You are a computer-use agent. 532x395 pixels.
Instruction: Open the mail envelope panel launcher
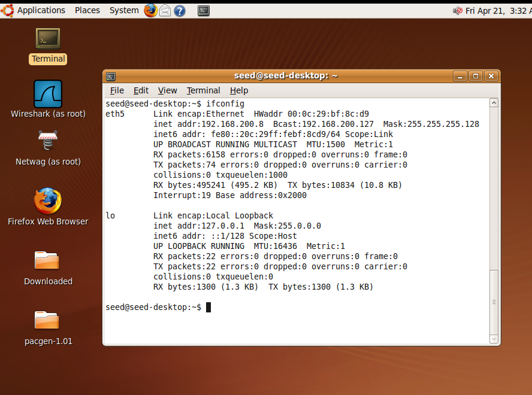pyautogui.click(x=165, y=11)
